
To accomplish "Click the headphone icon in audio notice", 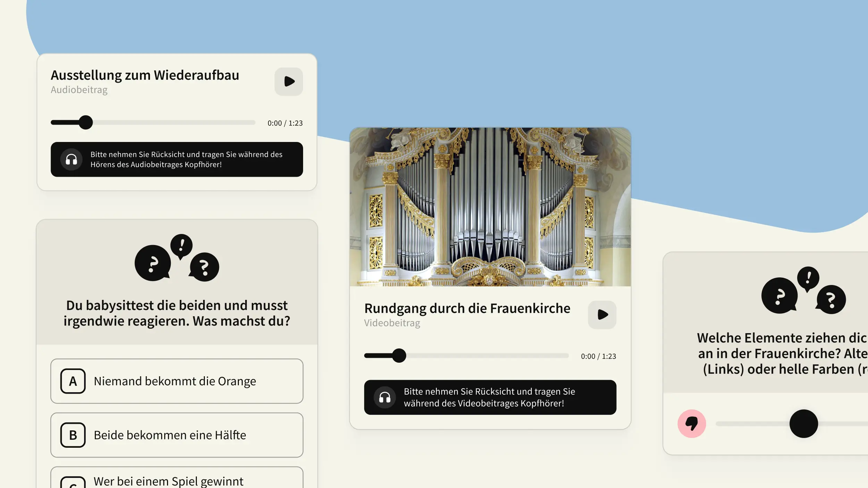I will [72, 160].
